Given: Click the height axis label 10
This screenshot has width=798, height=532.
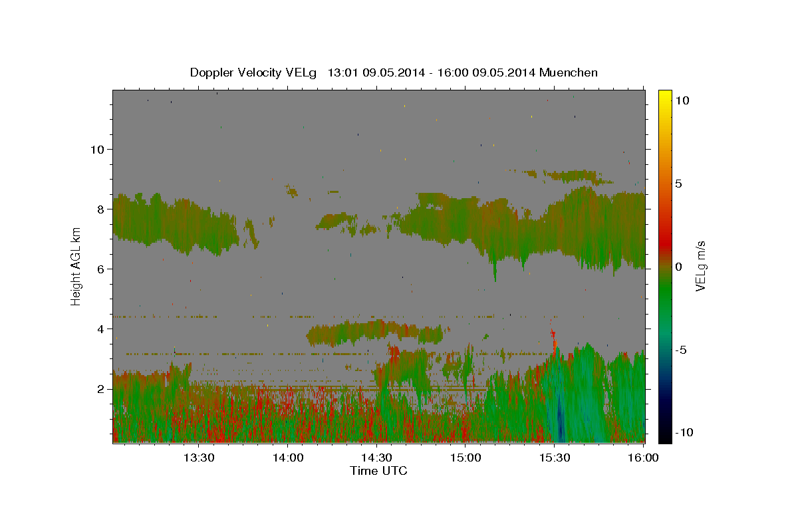Looking at the screenshot, I should 98,149.
